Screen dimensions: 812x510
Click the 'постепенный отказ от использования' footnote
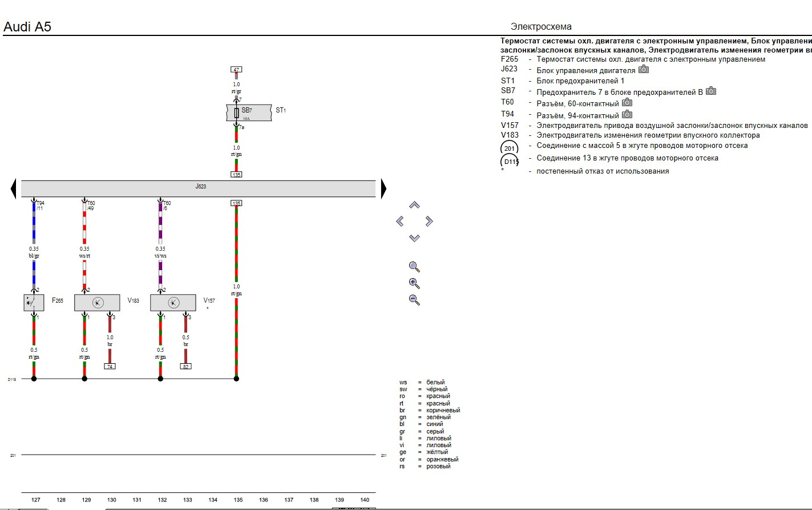pos(603,171)
